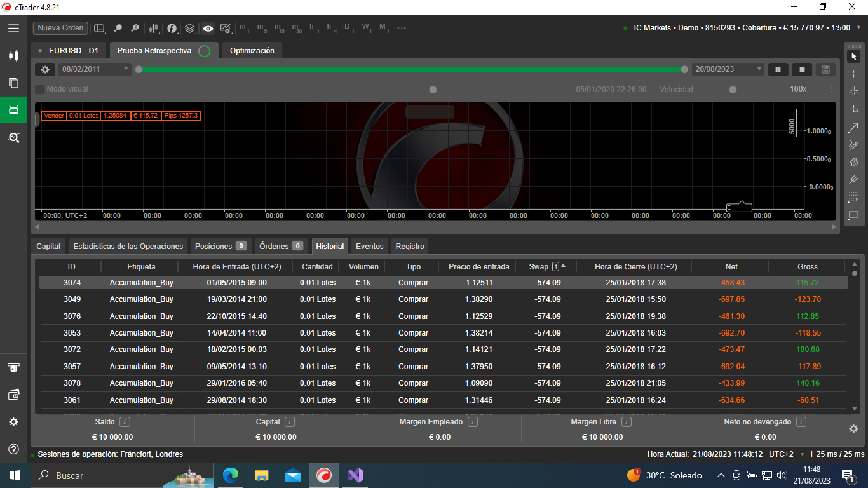The height and width of the screenshot is (488, 868).
Task: Select the equidistant channel tool
Action: pos(853,163)
